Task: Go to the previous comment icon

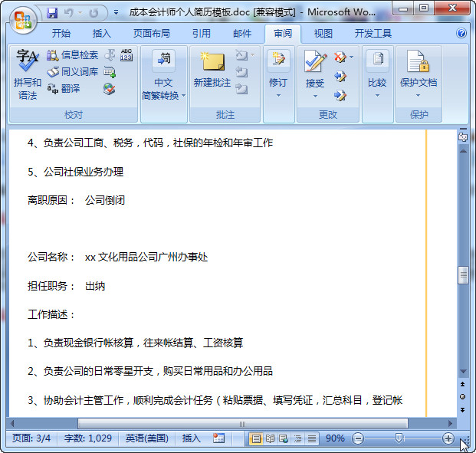Action: pos(241,72)
